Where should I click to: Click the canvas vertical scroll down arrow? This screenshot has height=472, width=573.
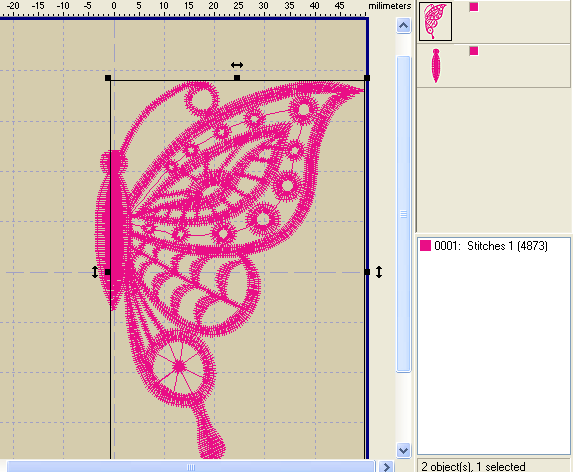[x=403, y=450]
